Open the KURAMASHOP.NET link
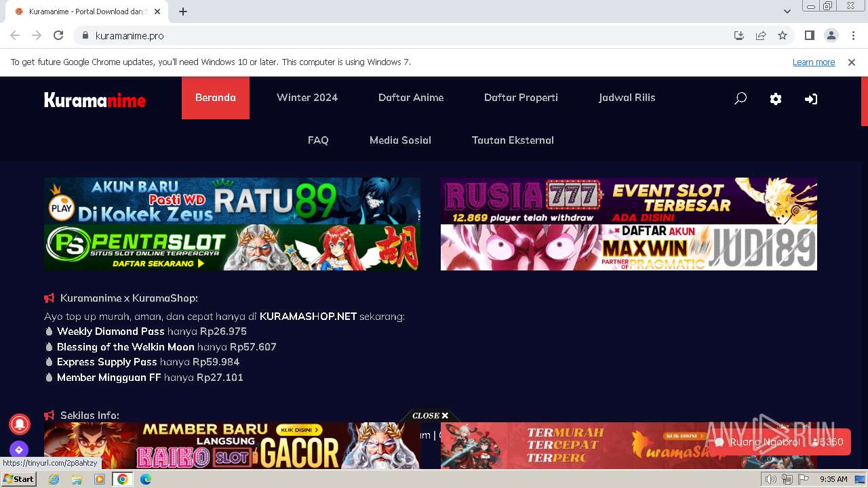 coord(308,317)
